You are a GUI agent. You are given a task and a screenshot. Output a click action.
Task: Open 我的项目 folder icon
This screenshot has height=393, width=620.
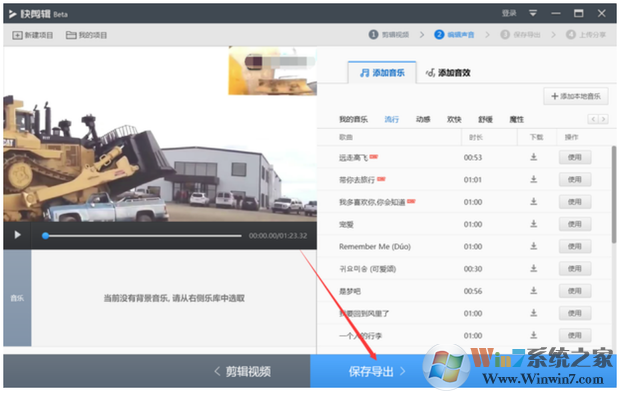click(71, 35)
